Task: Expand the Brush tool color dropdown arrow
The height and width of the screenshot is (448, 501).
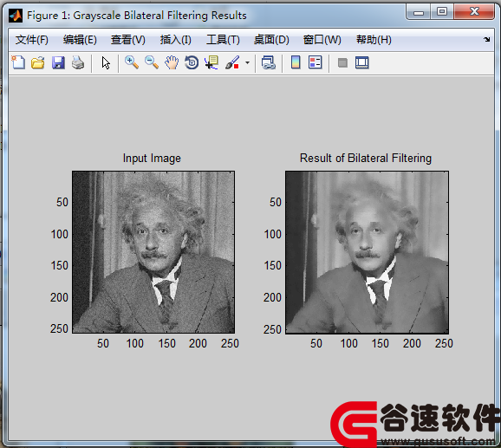Action: [247, 62]
